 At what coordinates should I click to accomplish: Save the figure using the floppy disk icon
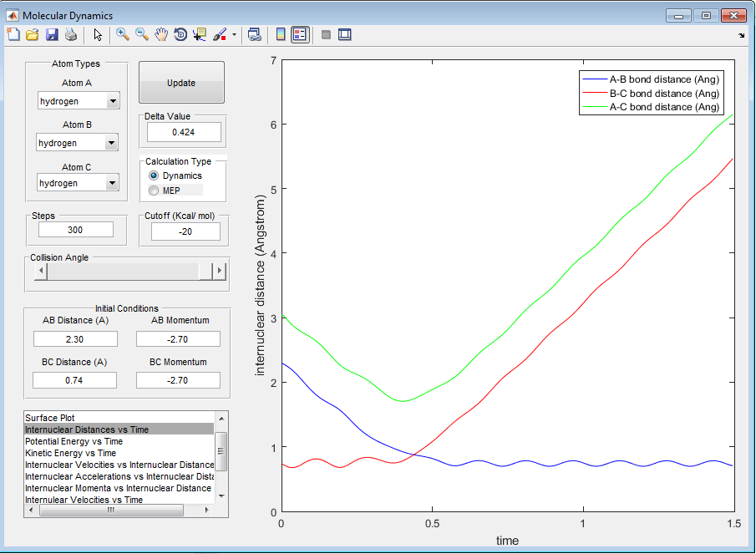52,34
